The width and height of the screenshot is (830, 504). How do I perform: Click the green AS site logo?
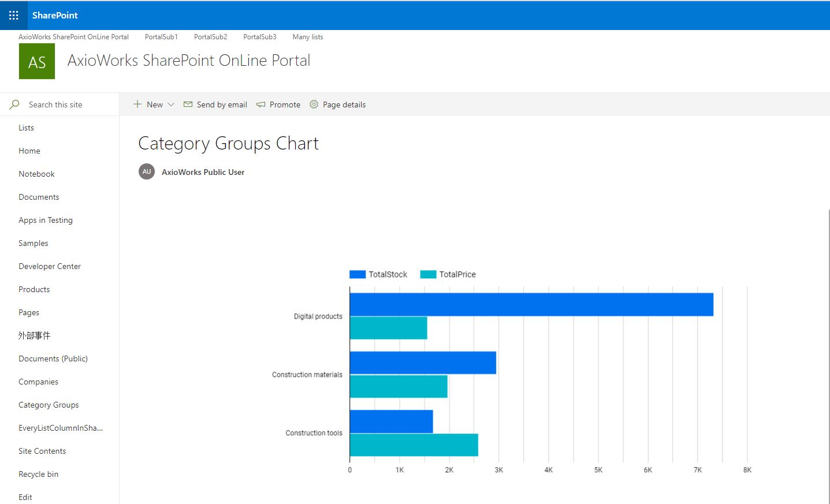[37, 61]
